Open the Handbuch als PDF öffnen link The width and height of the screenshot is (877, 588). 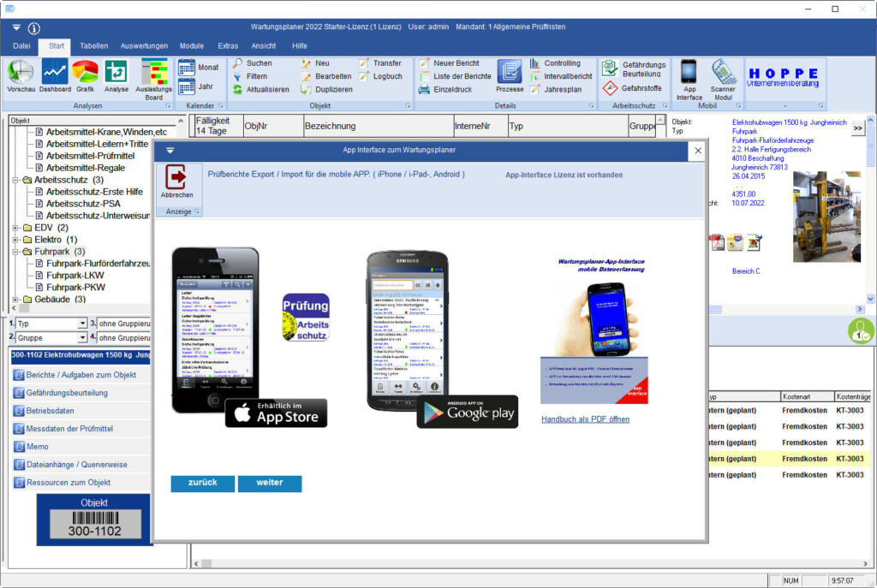click(x=585, y=419)
